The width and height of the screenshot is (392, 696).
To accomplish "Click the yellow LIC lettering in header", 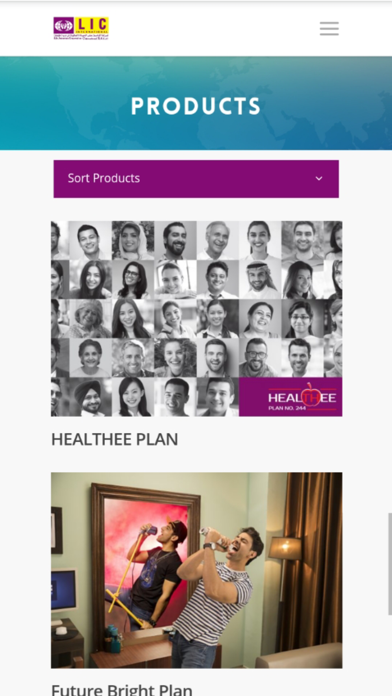I will tap(91, 24).
